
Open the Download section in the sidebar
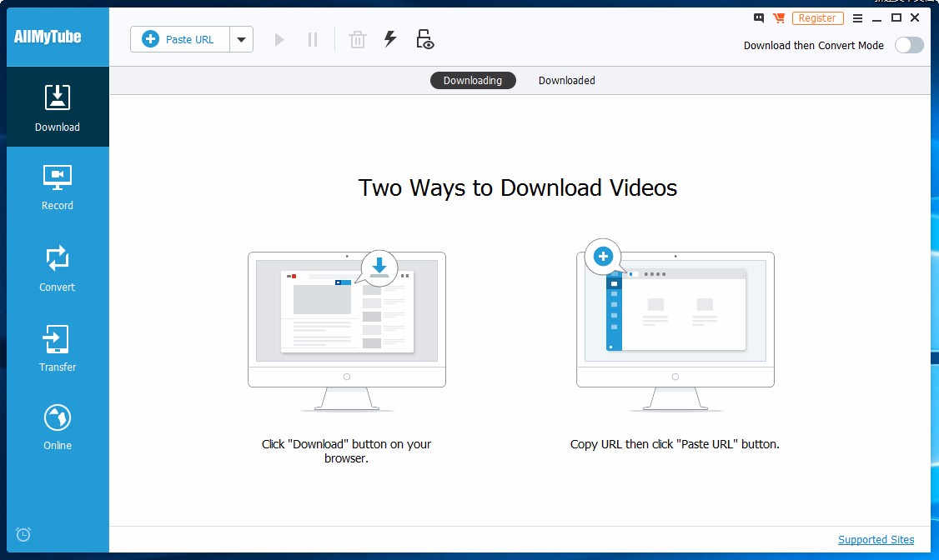[x=58, y=107]
